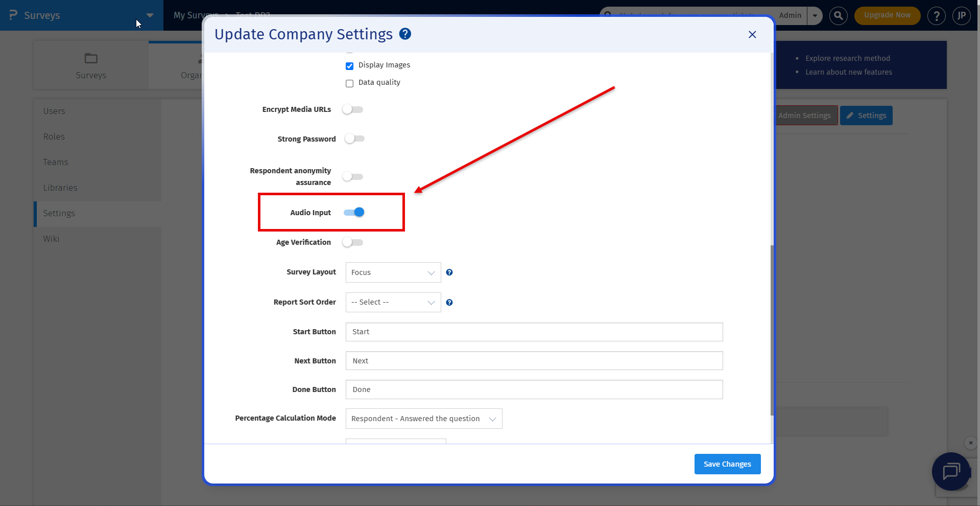
Task: Turn on the Age Verification switch
Action: tap(353, 242)
